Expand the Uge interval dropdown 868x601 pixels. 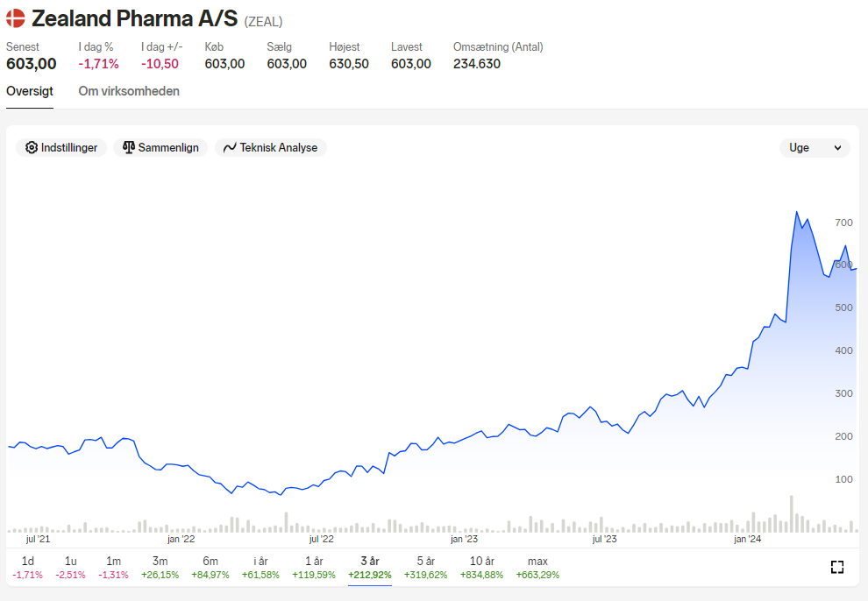[x=815, y=148]
